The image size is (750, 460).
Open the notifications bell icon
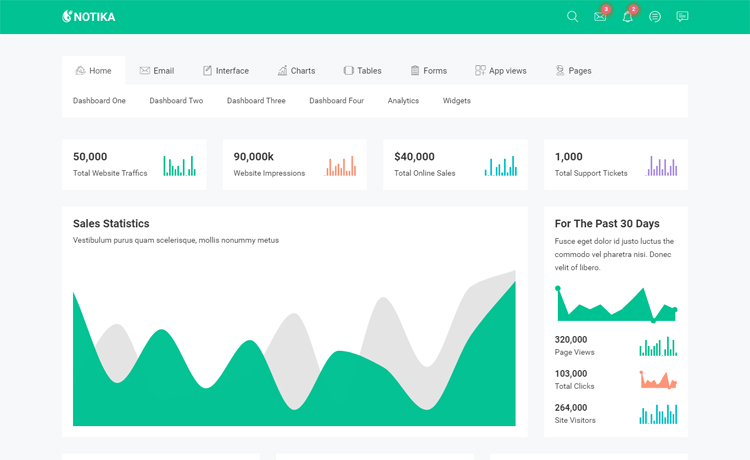[627, 17]
